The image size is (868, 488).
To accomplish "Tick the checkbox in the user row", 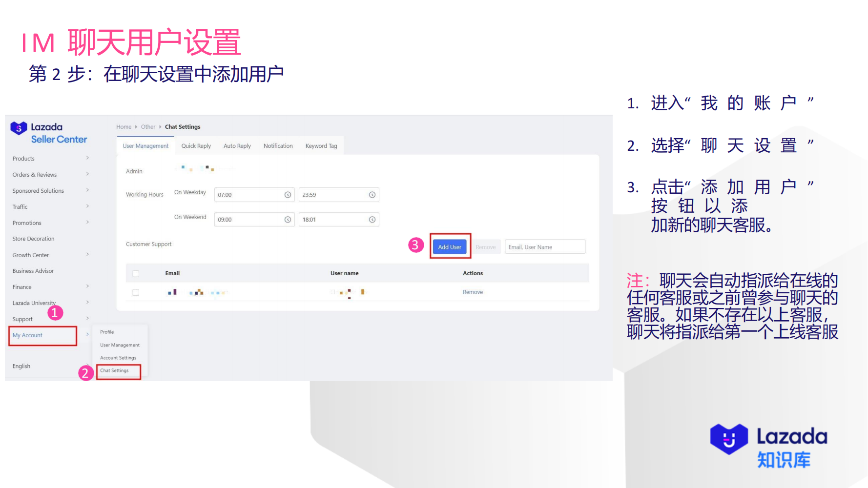I will tap(136, 292).
